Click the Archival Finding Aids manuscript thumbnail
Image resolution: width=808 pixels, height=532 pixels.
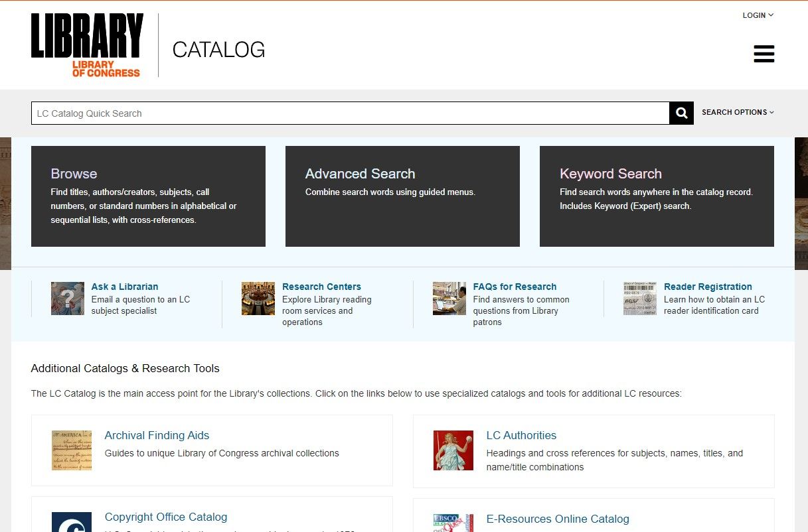coord(72,450)
